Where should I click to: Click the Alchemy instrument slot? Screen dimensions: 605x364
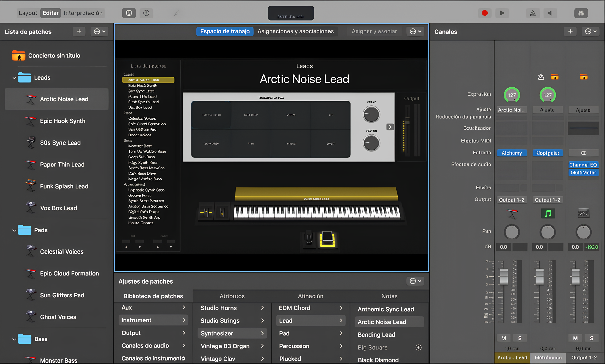click(512, 153)
